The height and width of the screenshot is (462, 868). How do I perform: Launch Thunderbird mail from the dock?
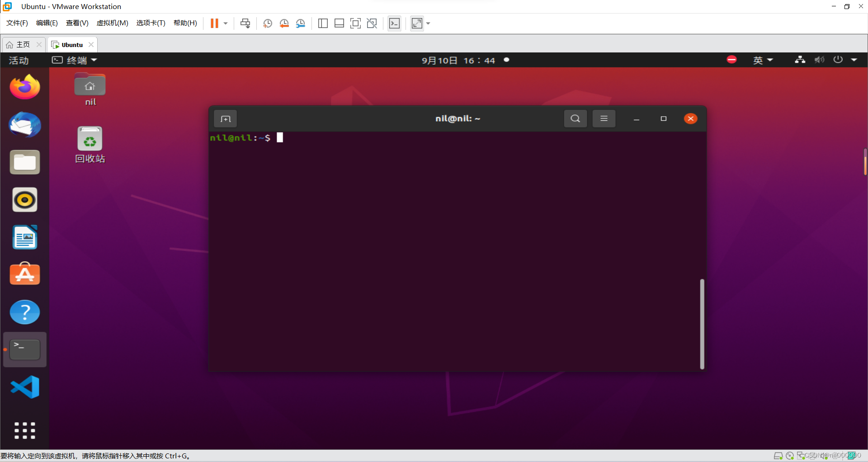[25, 124]
